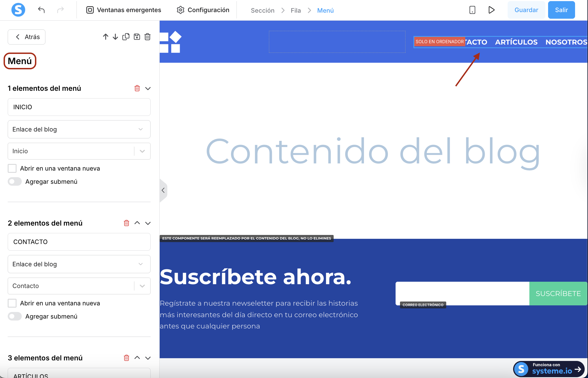Toggle 'Agregar submenú' for INICIO item
Viewport: 588px width, 378px height.
pos(15,182)
